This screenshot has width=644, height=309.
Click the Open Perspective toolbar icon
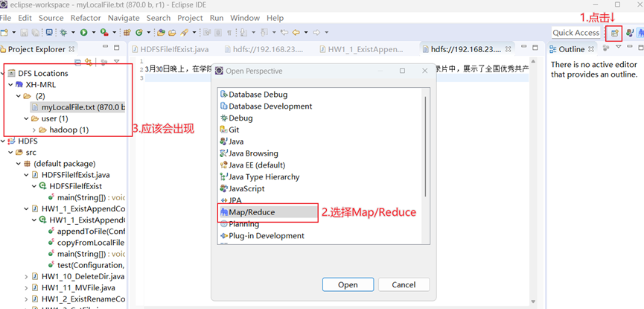[614, 33]
